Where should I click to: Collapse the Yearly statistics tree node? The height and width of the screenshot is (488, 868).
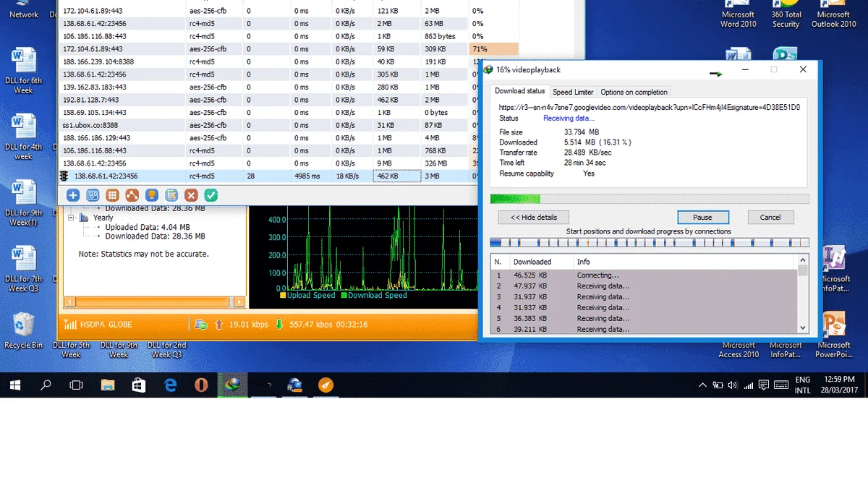pyautogui.click(x=71, y=217)
